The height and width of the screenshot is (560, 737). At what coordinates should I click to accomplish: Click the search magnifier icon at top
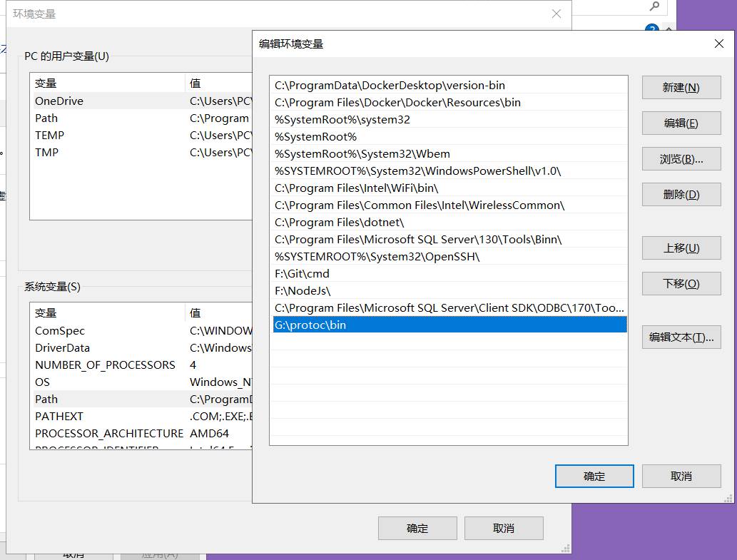[x=654, y=6]
